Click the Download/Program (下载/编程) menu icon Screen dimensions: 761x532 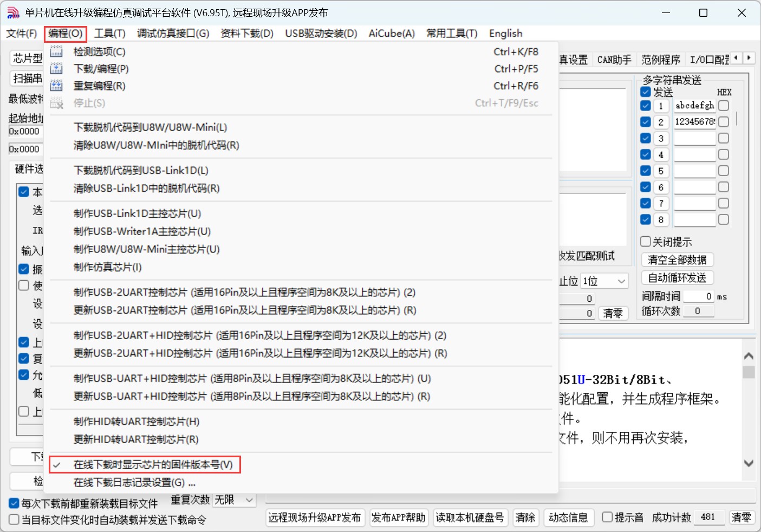pyautogui.click(x=56, y=69)
